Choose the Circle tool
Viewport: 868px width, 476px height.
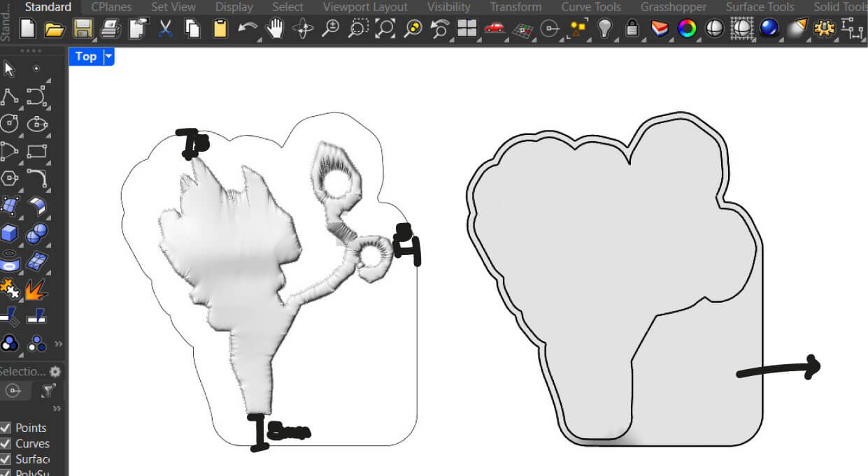coord(9,124)
